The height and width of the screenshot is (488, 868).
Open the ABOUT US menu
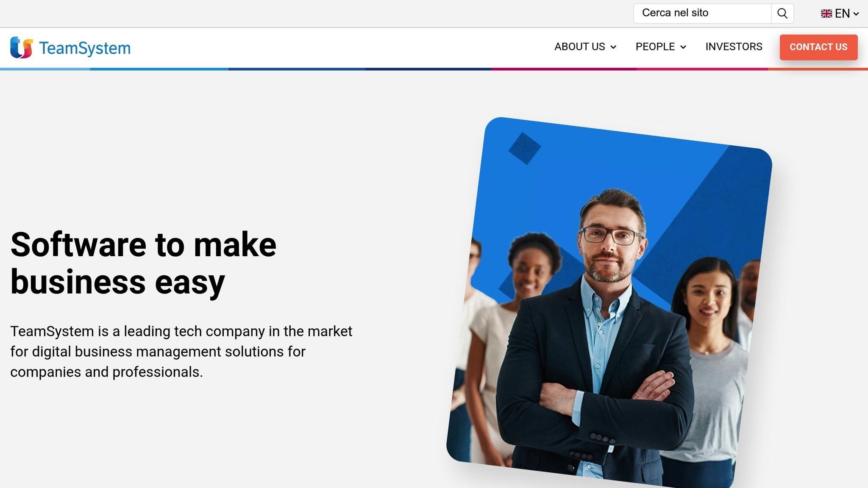(585, 47)
